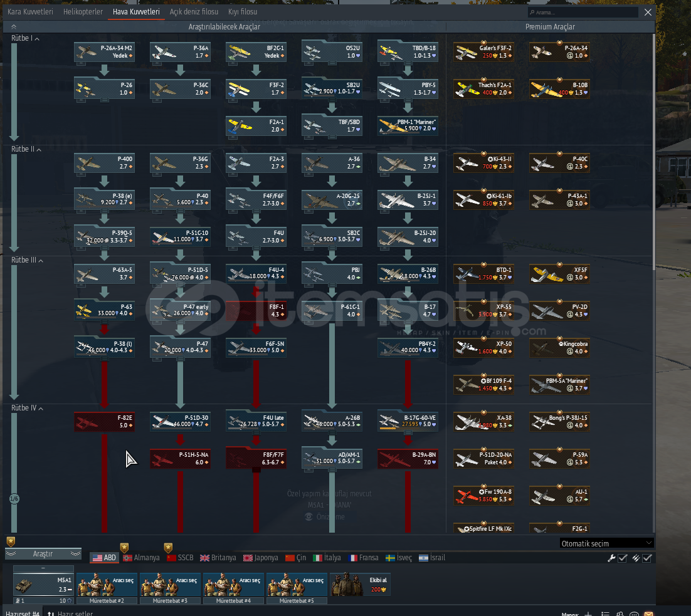Select premium Galer's F3F-2

[484, 52]
